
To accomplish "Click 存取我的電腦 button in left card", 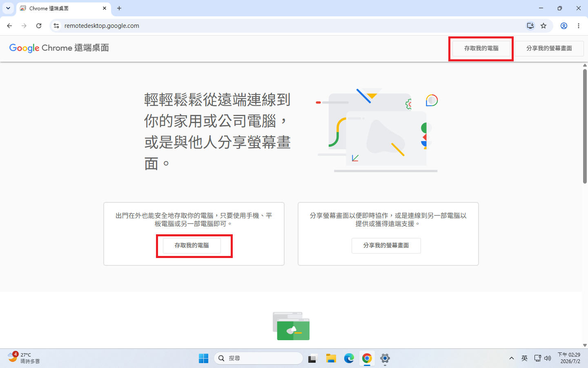I will coord(192,245).
